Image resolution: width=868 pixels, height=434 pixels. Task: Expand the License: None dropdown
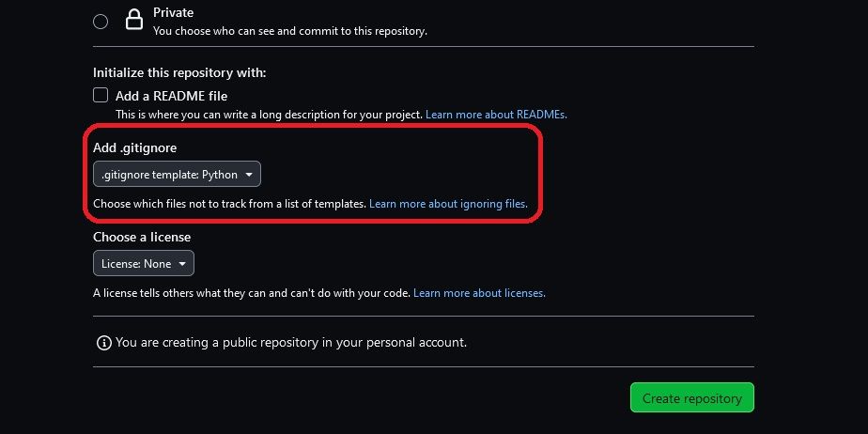click(x=143, y=264)
